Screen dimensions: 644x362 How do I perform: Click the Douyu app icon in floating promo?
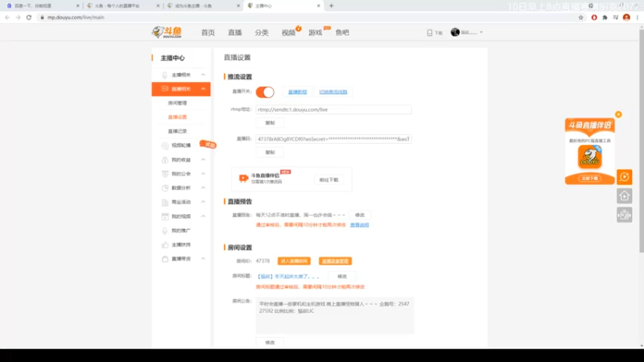point(590,157)
